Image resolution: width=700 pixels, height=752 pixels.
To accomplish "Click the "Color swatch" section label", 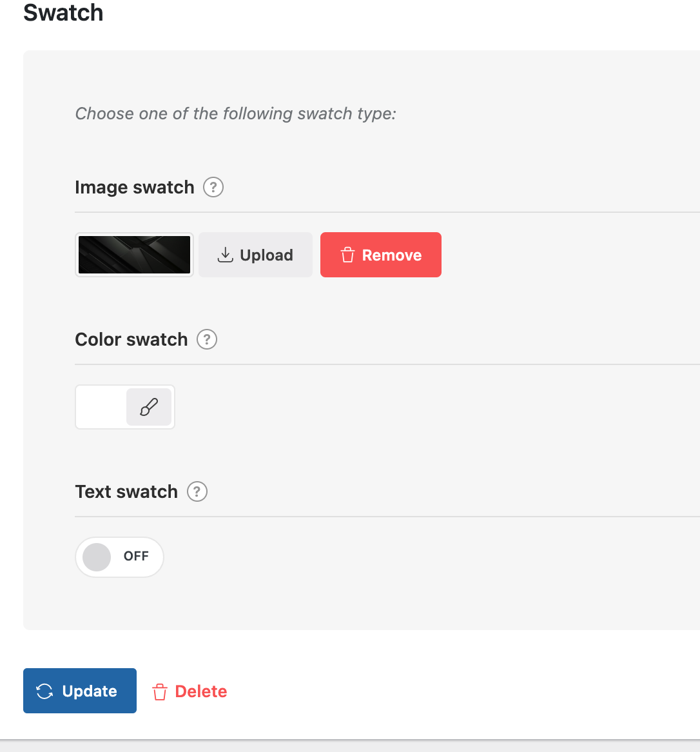I will (x=131, y=340).
